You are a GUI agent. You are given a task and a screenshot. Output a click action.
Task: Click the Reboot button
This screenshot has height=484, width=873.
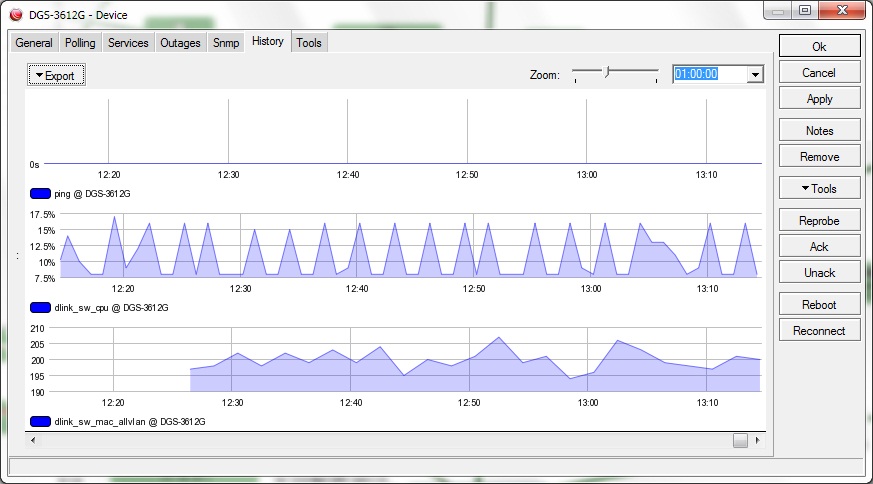tap(819, 305)
